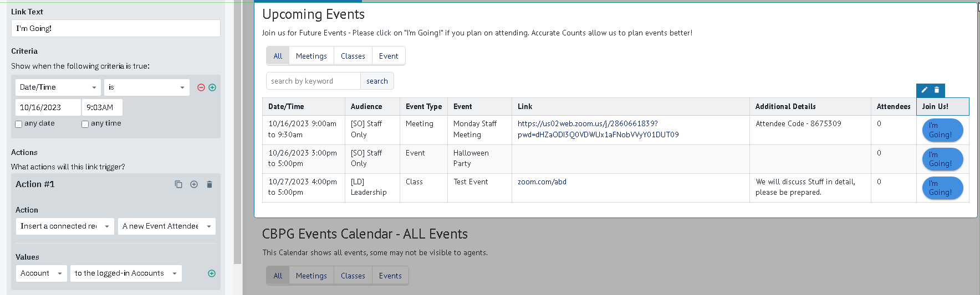Viewport: 980px width, 295px height.
Task: Add another value with plus icon
Action: pos(212,273)
